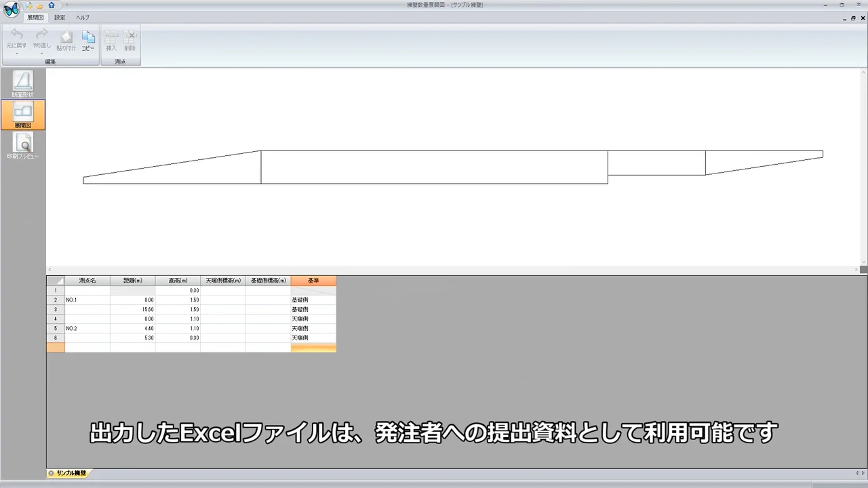Open the やり直し dropdown arrow
Image resolution: width=868 pixels, height=488 pixels.
click(42, 53)
